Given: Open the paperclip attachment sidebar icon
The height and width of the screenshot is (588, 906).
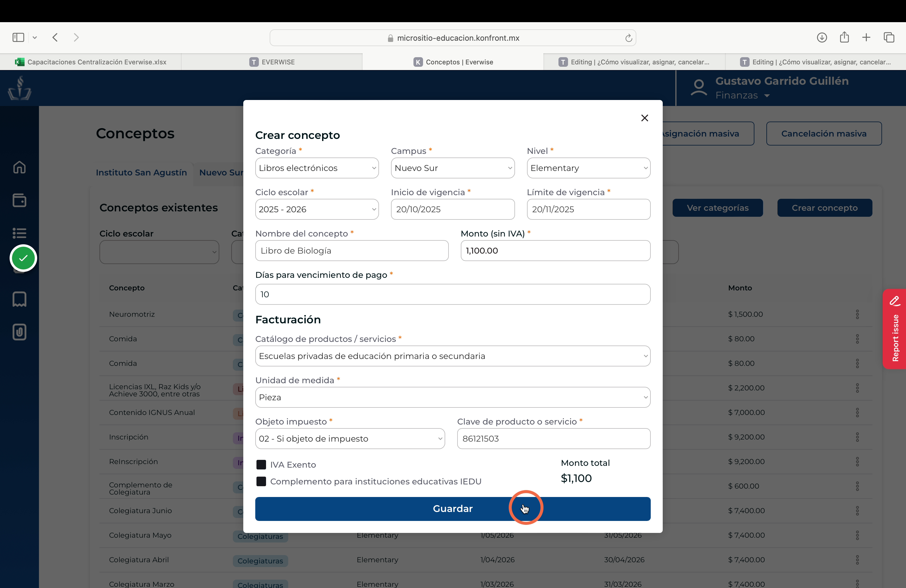Looking at the screenshot, I should 19,332.
